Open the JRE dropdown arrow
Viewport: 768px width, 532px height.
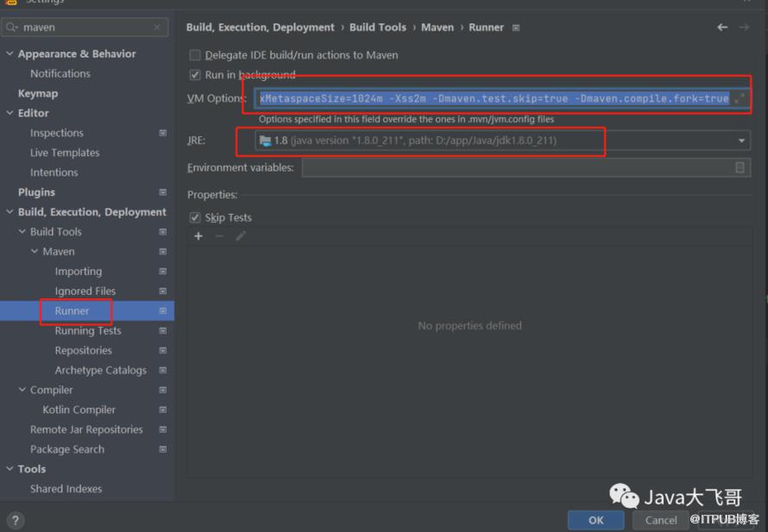pos(741,141)
